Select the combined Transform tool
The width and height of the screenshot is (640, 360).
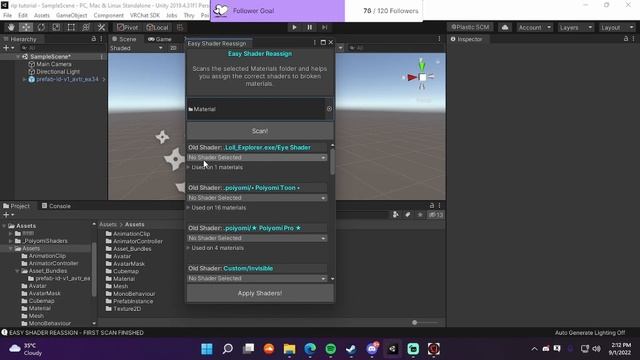[x=86, y=27]
